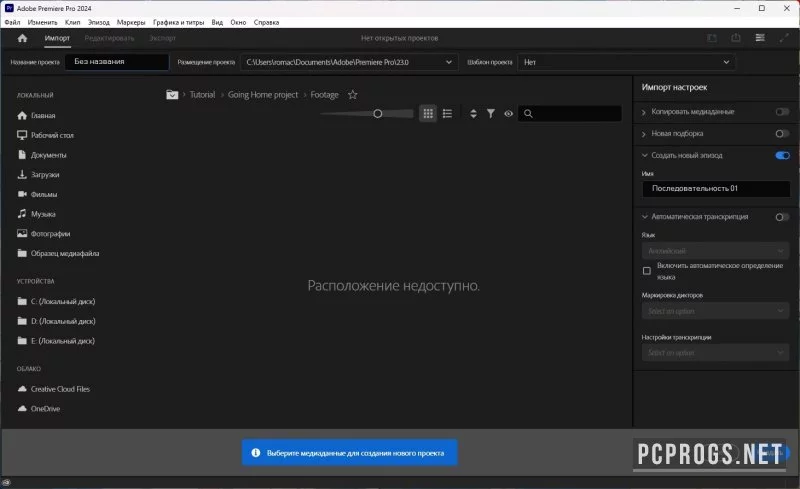Browse the D: local disk
Screen dimensions: 800x489
coord(56,321)
